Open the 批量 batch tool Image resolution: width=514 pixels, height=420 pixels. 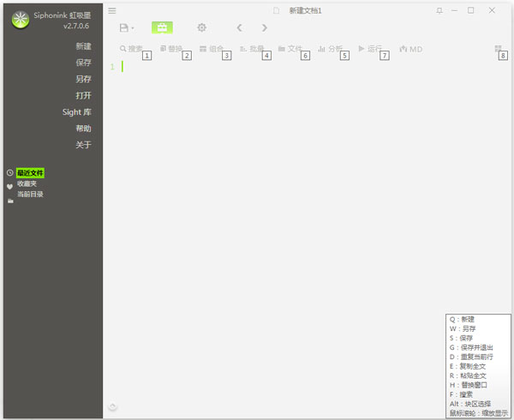pyautogui.click(x=252, y=49)
